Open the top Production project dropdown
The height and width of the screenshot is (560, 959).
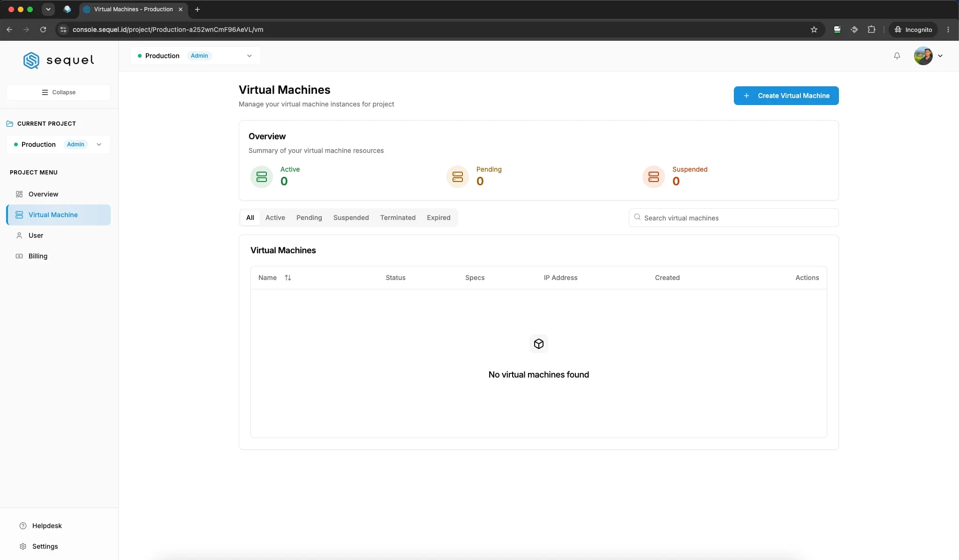(x=196, y=56)
